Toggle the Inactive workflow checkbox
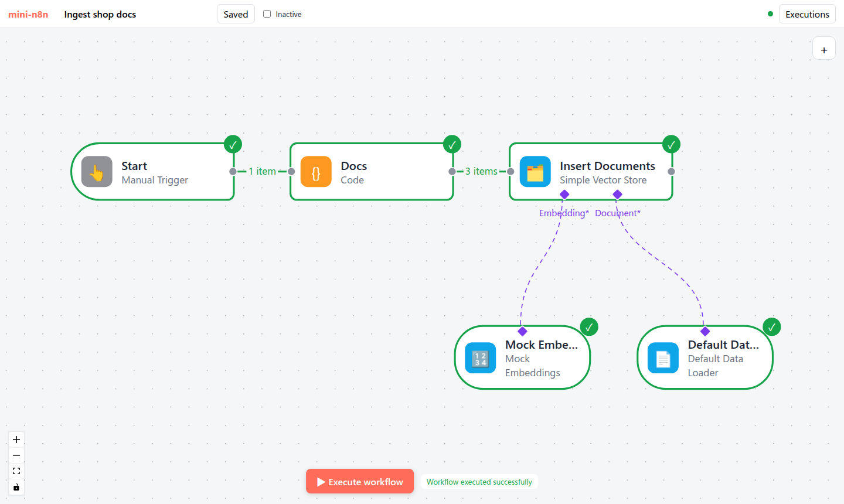The image size is (844, 504). [x=267, y=14]
